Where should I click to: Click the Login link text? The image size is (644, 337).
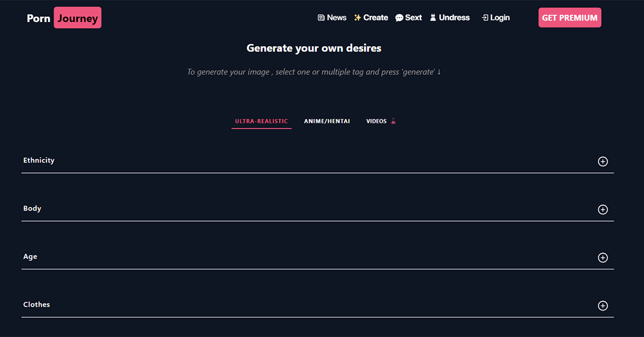pyautogui.click(x=499, y=18)
